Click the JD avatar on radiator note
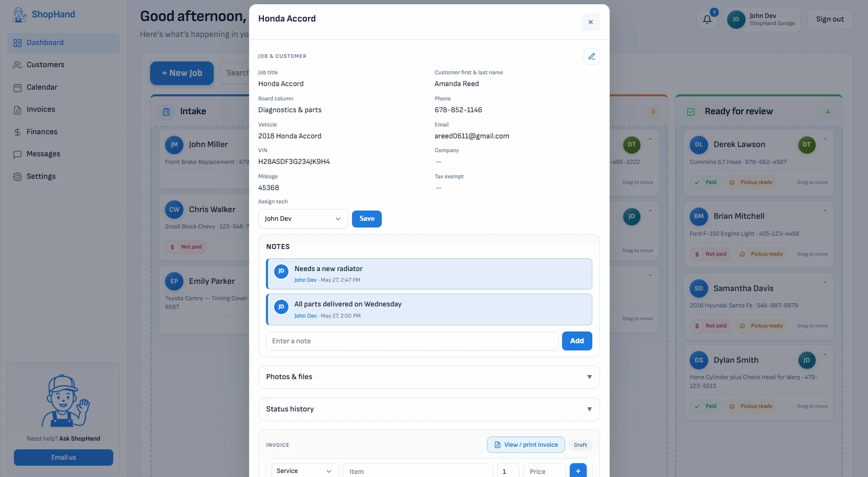This screenshot has height=477, width=868. (281, 272)
